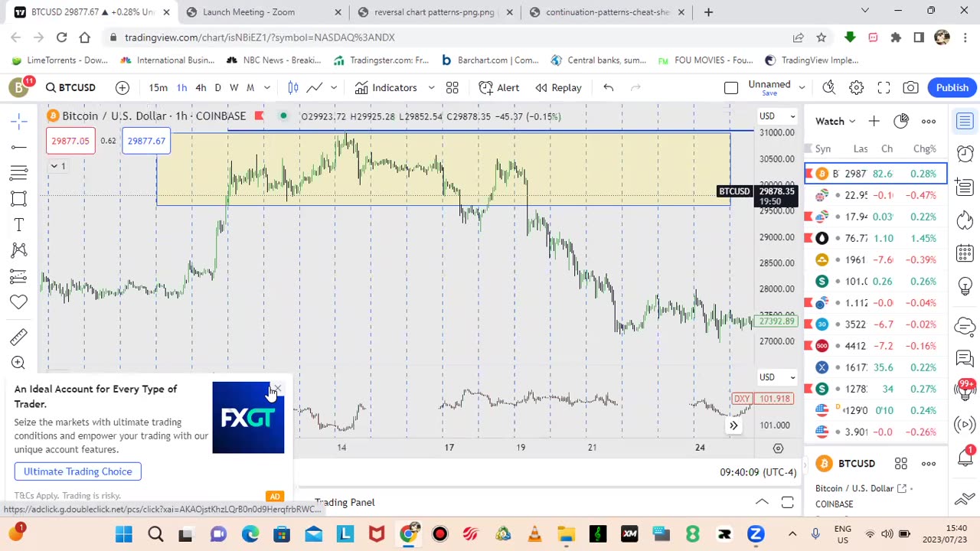Switch to reversal chart patterns browser tab
Viewport: 980px width, 551px height.
point(435,12)
